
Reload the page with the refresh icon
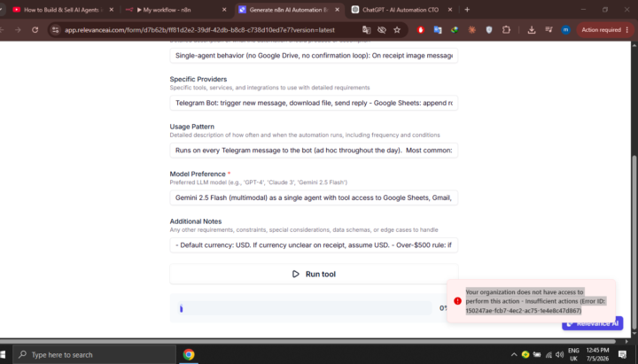35,30
